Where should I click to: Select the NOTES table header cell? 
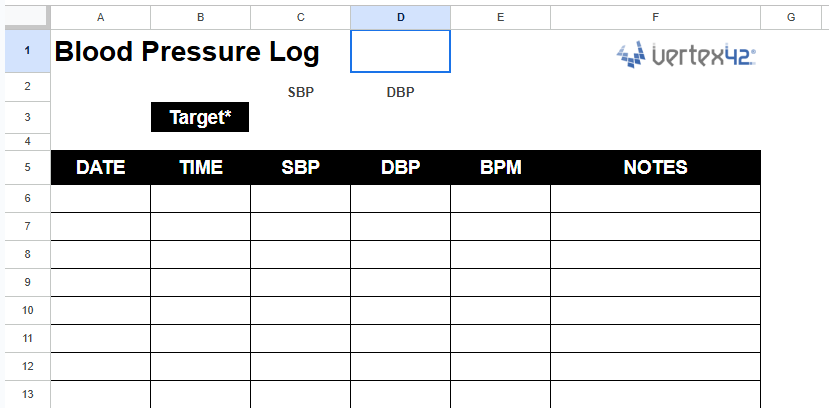(x=655, y=167)
